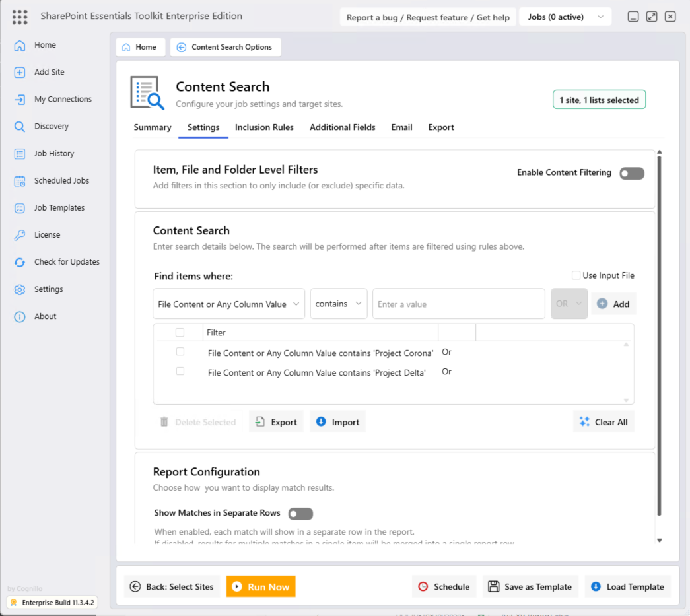Open the 'contains' operator dropdown
The height and width of the screenshot is (616, 690).
pos(339,304)
